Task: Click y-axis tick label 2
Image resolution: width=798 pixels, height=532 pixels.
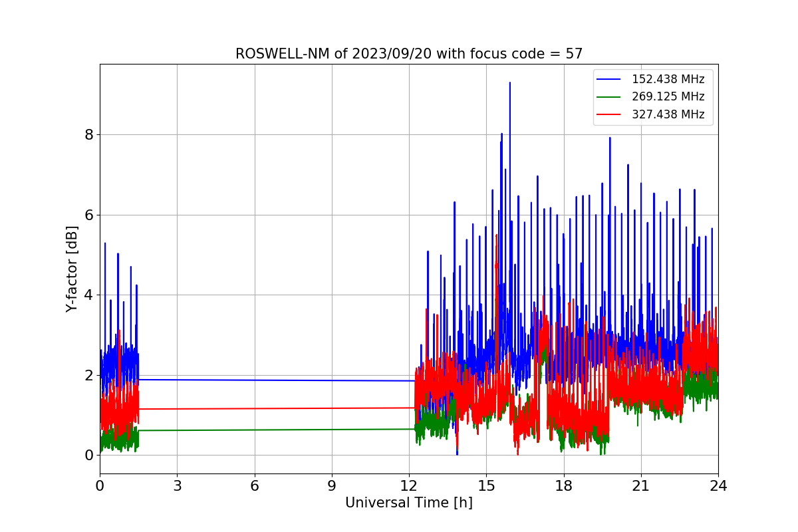Action: [x=88, y=375]
